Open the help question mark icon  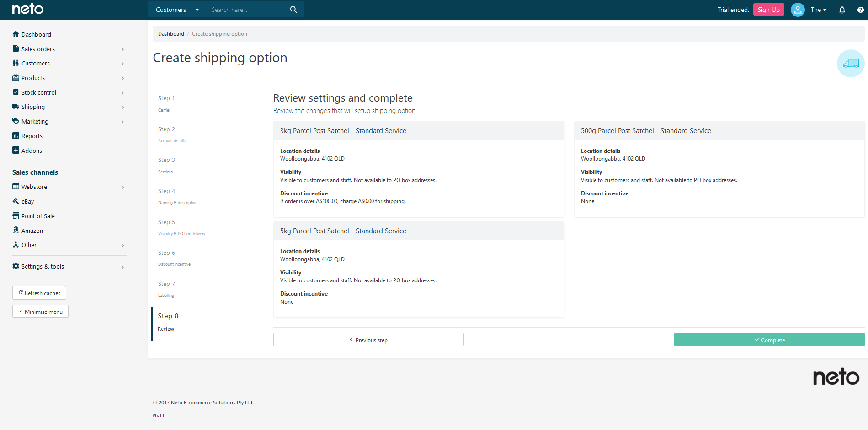[x=860, y=10]
